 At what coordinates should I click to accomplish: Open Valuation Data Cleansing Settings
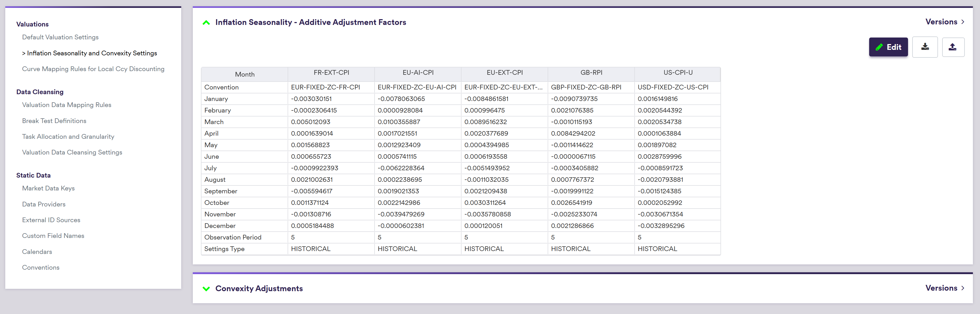72,152
